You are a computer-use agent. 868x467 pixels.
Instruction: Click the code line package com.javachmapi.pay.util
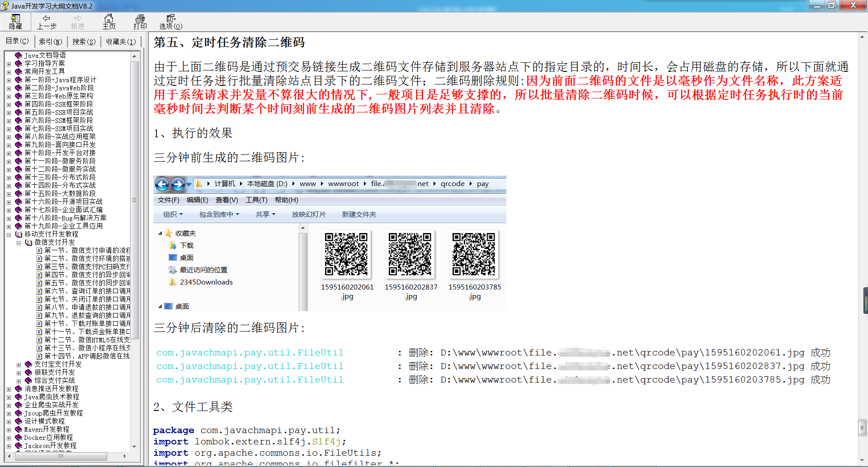[246, 430]
